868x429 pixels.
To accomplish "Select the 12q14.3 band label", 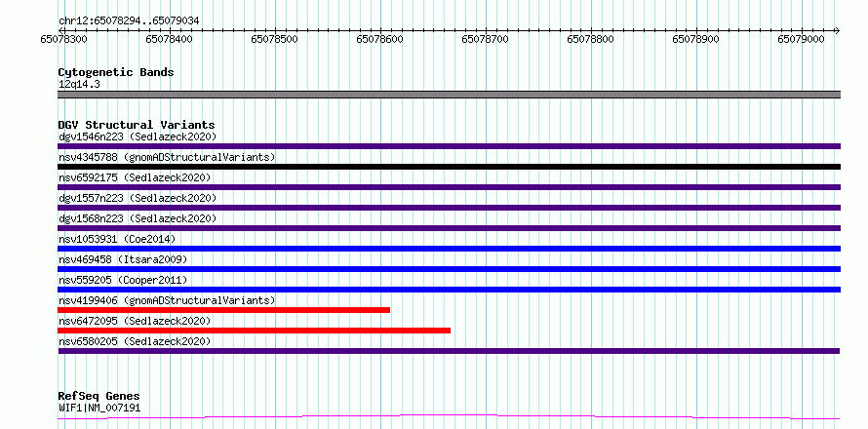I will point(79,85).
